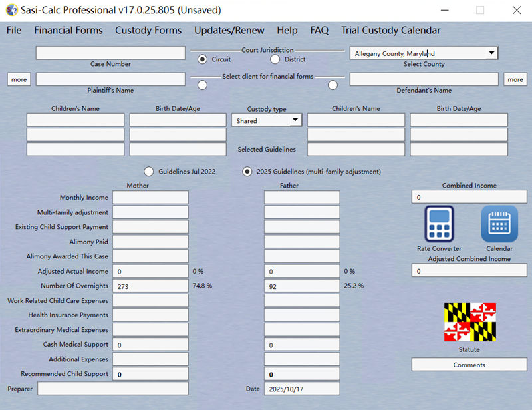Viewport: 532px width, 410px height.
Task: Open the Trial Custody Calendar
Action: click(x=391, y=30)
